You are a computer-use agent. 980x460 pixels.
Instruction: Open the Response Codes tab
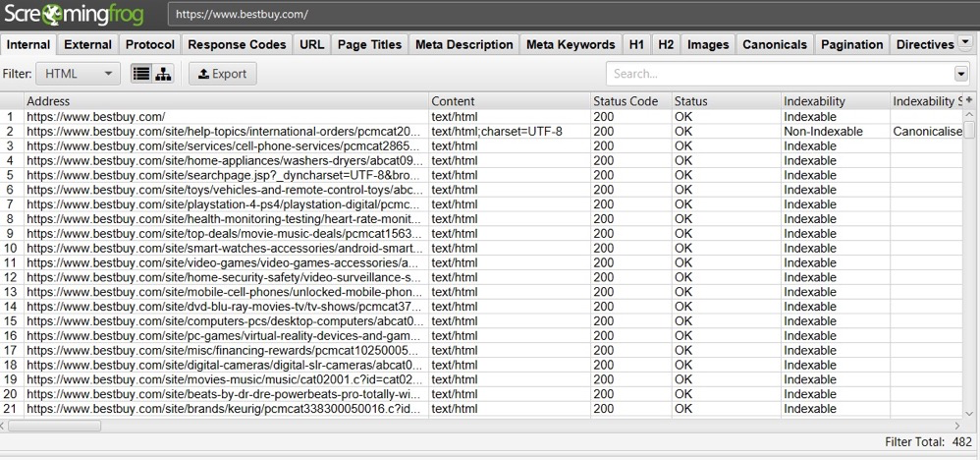click(237, 44)
